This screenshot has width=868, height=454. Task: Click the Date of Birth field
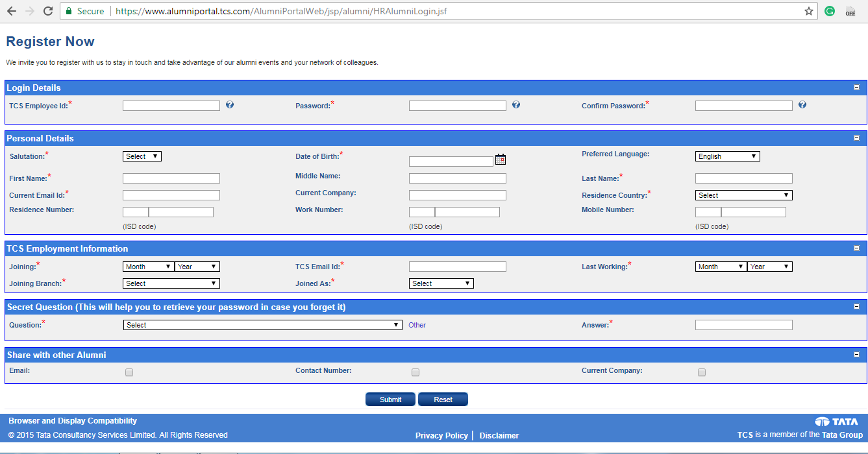pyautogui.click(x=451, y=161)
